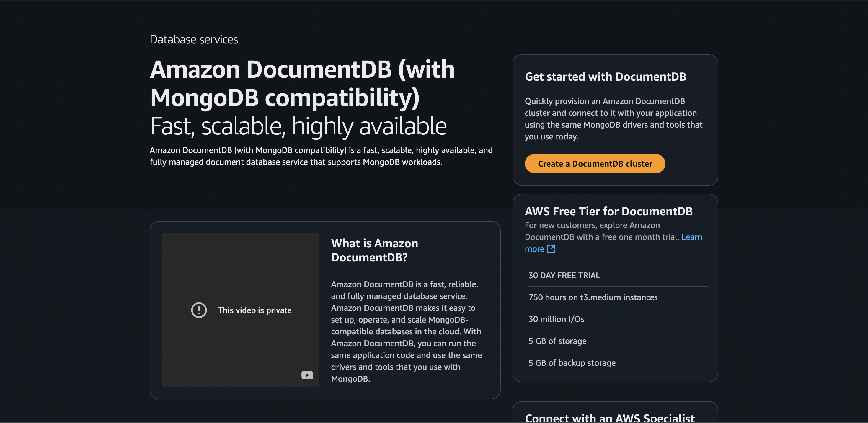Select 750 hours on t3.medium instances row
Image resolution: width=868 pixels, height=423 pixels.
(593, 297)
